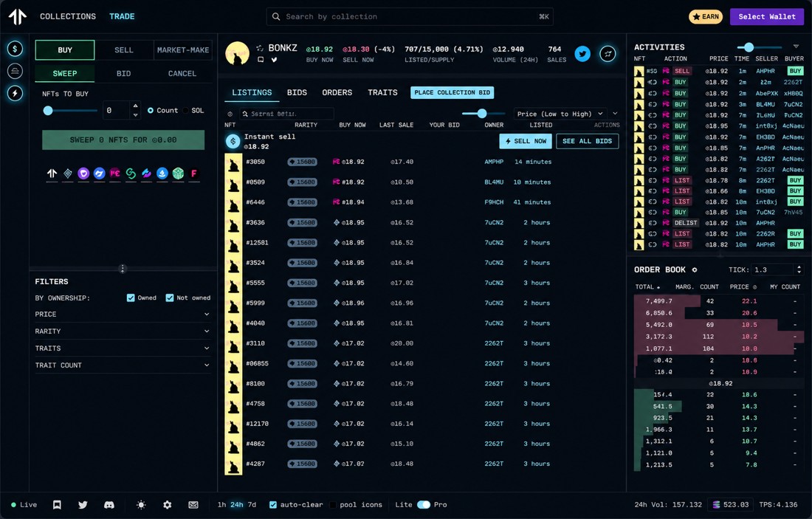
Task: Click the listings size slider above table
Action: coord(482,114)
